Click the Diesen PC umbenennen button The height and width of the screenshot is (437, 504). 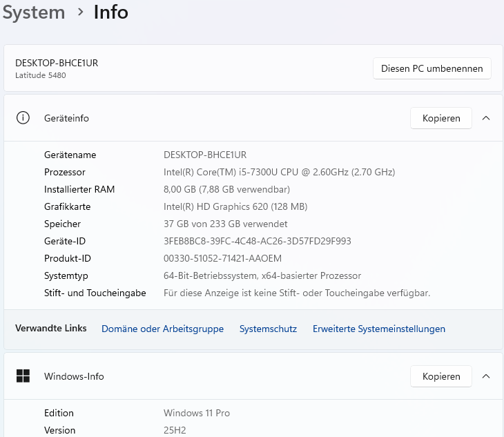(x=432, y=68)
